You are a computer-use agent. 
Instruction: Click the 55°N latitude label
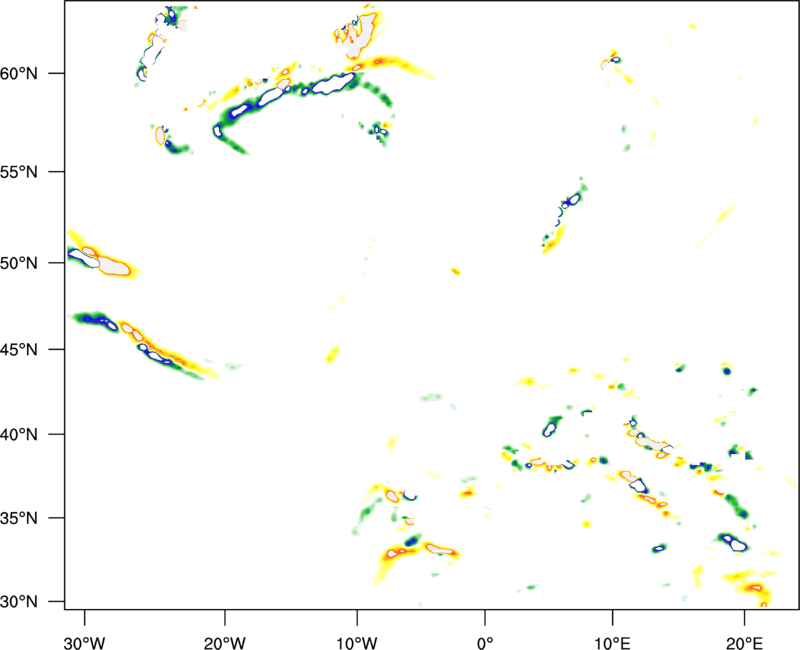[19, 172]
